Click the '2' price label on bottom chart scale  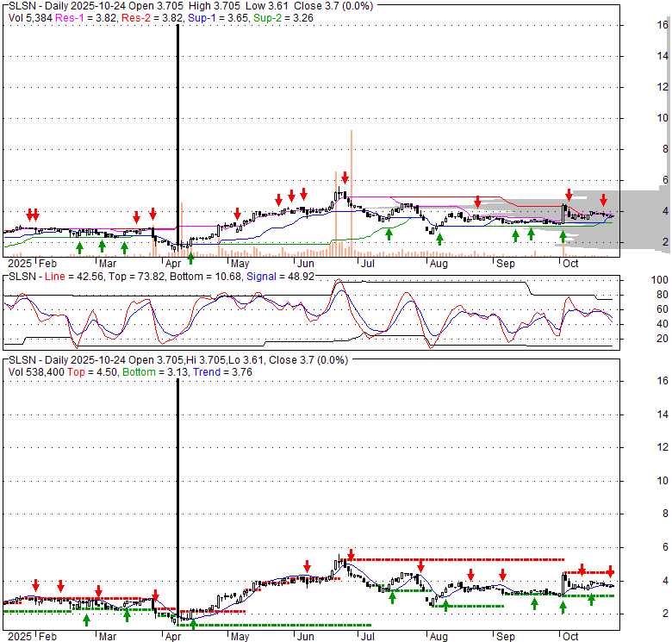[665, 614]
